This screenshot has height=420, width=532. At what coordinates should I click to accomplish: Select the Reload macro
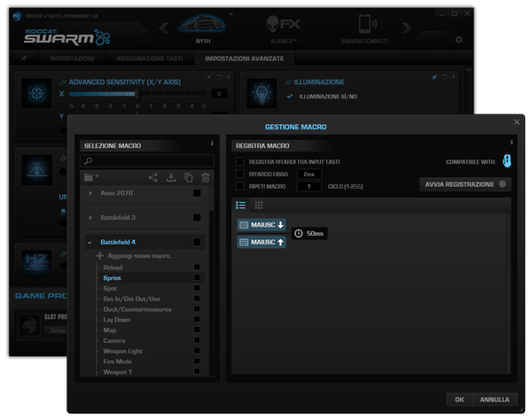pos(113,267)
